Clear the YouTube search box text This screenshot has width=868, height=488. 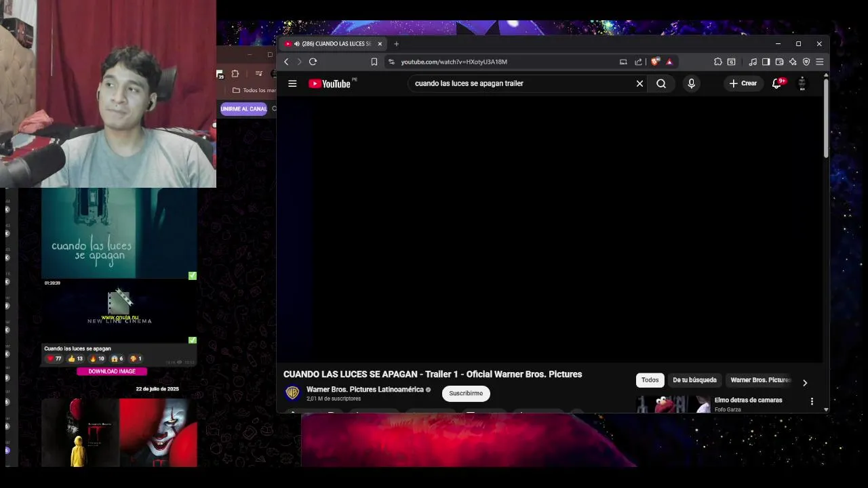pyautogui.click(x=639, y=83)
